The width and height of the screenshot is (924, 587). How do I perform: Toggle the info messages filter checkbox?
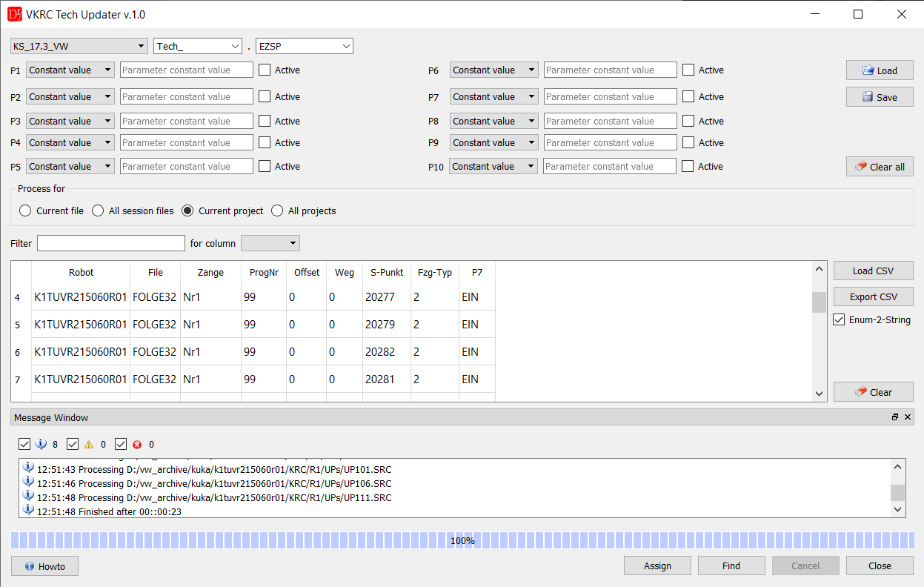pyautogui.click(x=24, y=444)
